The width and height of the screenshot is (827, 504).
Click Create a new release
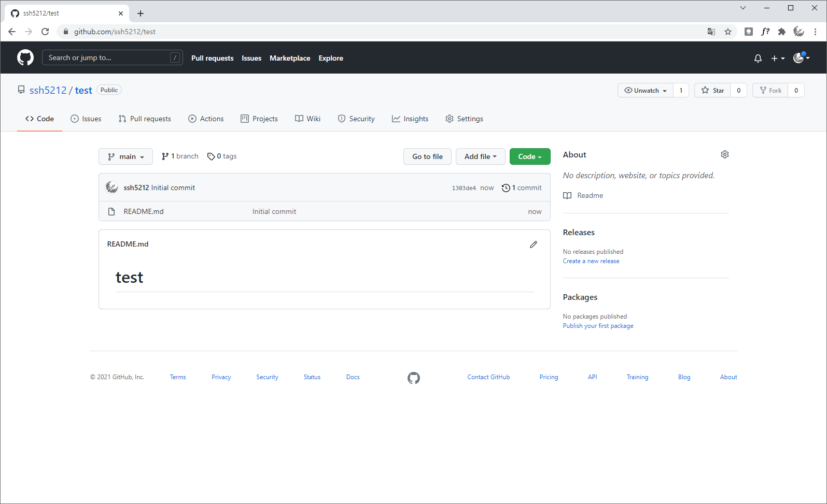591,261
